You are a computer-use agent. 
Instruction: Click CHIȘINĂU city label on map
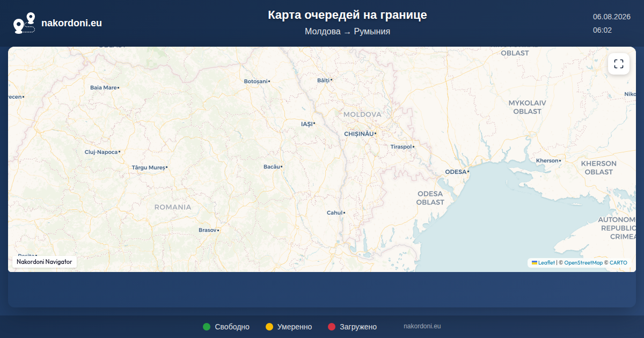pos(358,133)
